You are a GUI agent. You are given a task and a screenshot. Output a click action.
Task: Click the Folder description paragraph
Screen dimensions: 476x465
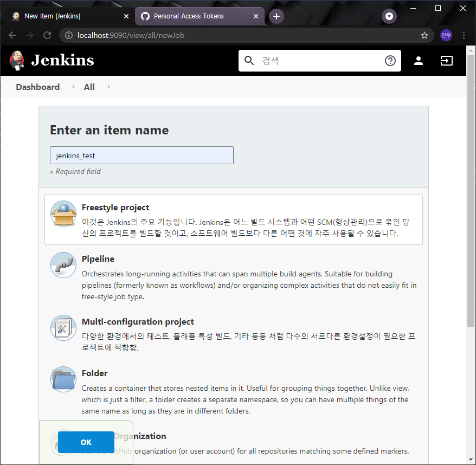click(245, 400)
